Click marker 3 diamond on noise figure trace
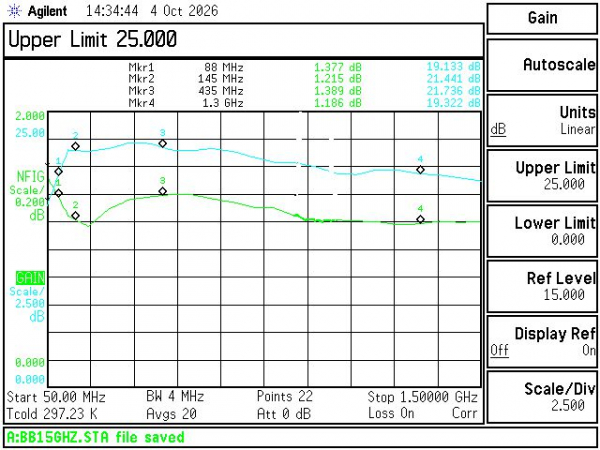 (163, 191)
